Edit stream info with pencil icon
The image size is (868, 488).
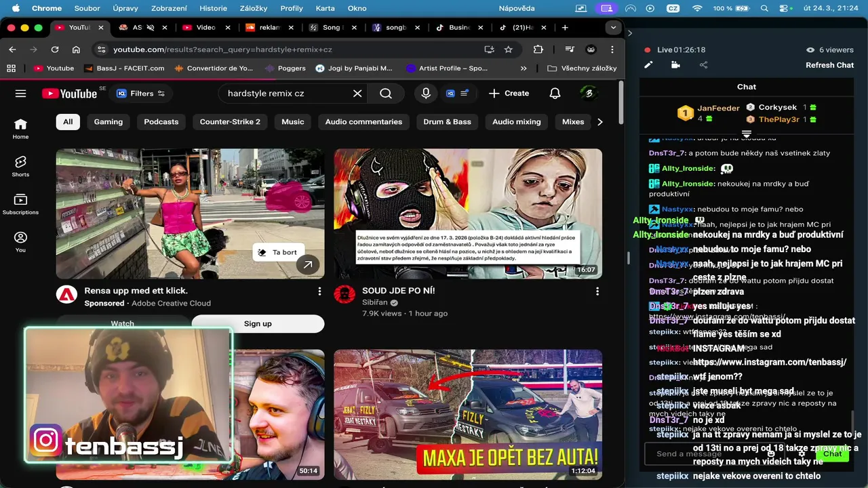(648, 65)
